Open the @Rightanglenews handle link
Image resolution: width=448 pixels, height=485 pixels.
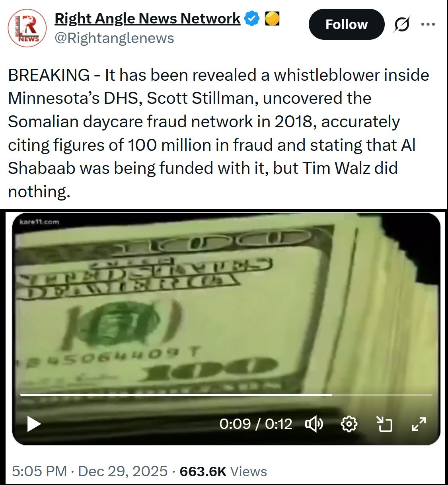tap(114, 38)
